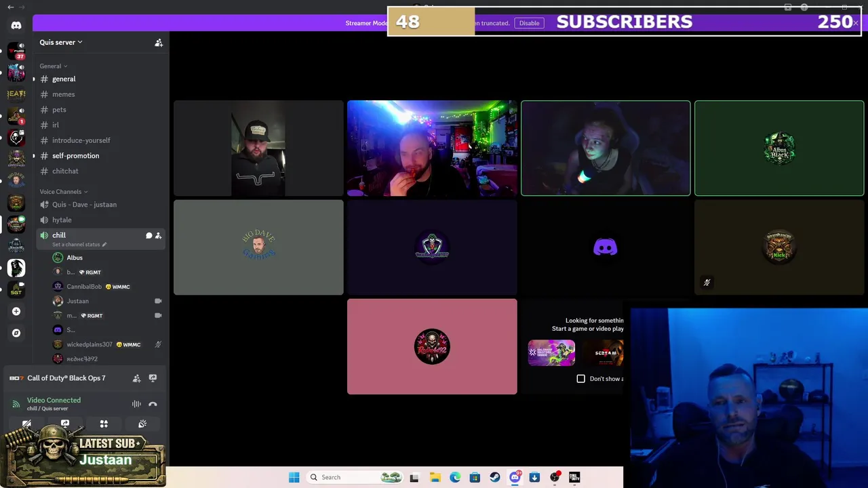Click Video Connected status text
868x488 pixels.
point(54,400)
